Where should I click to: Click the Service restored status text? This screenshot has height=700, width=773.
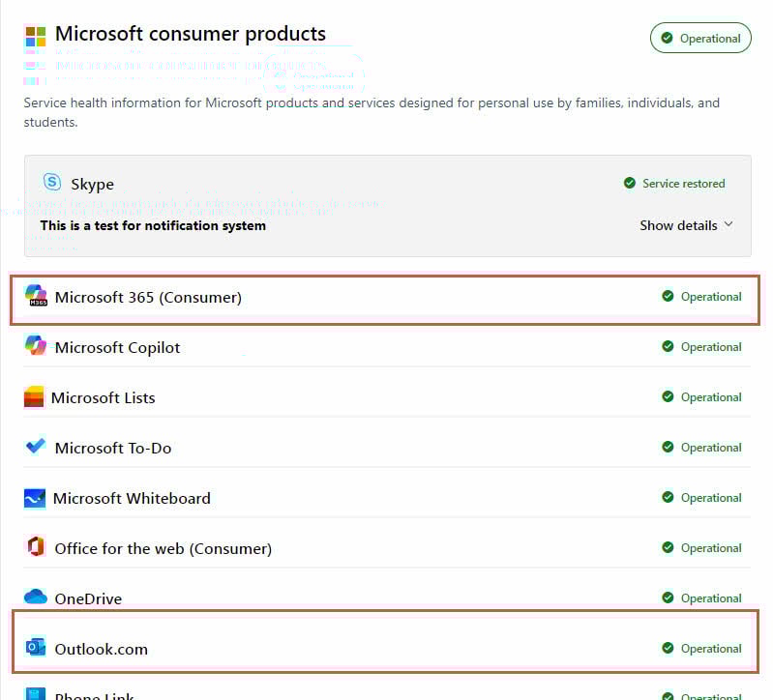coord(683,184)
